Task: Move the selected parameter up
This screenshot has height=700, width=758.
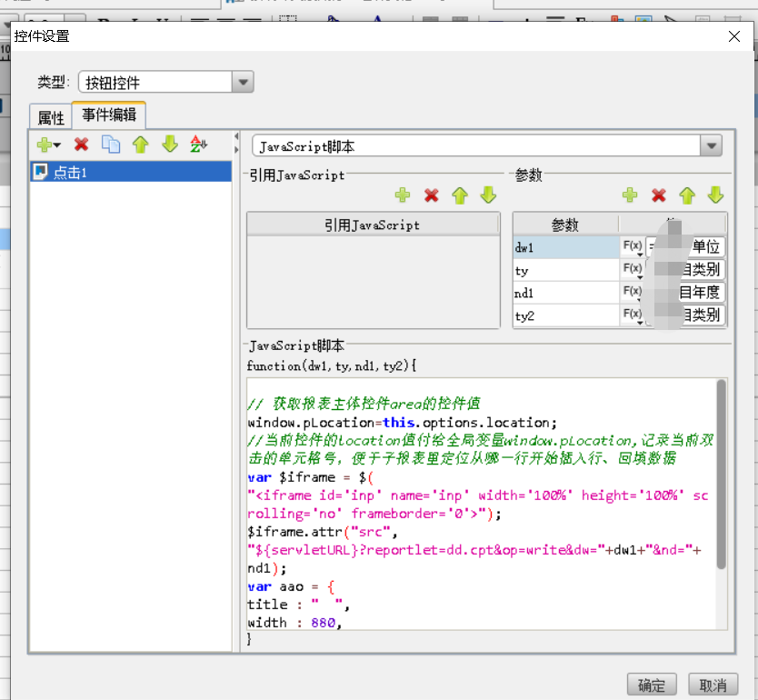Action: point(687,195)
